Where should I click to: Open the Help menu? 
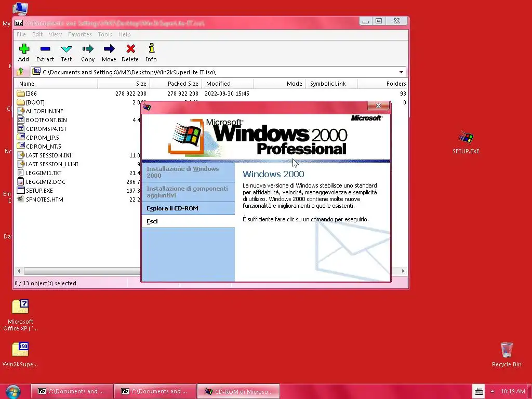(125, 34)
